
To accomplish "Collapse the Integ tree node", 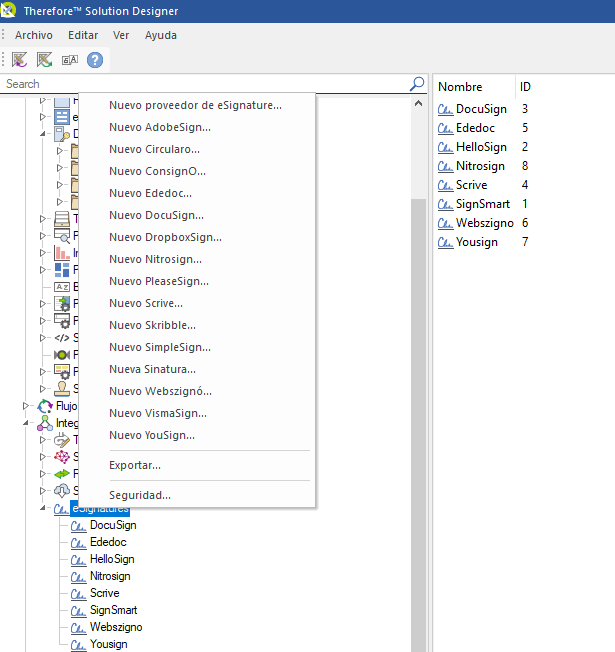I will (x=26, y=422).
